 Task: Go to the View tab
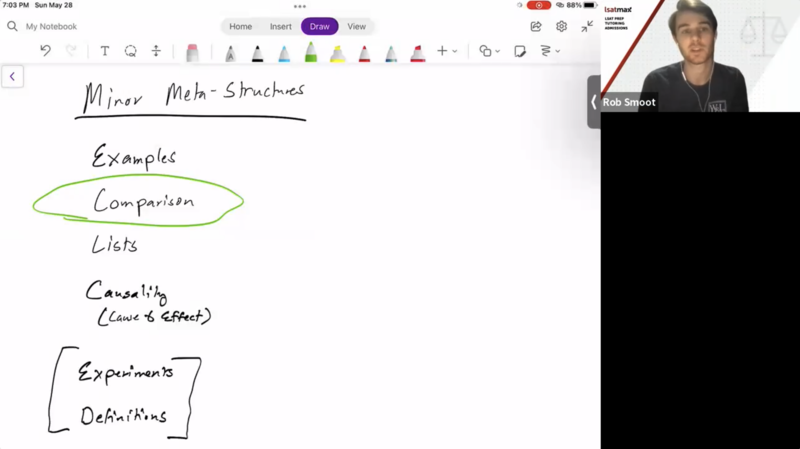pos(356,27)
